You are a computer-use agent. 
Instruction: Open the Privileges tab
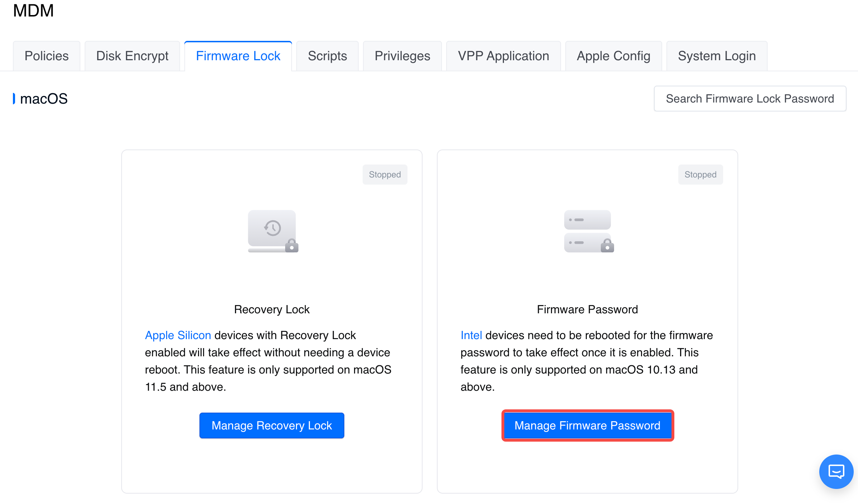[x=402, y=56]
